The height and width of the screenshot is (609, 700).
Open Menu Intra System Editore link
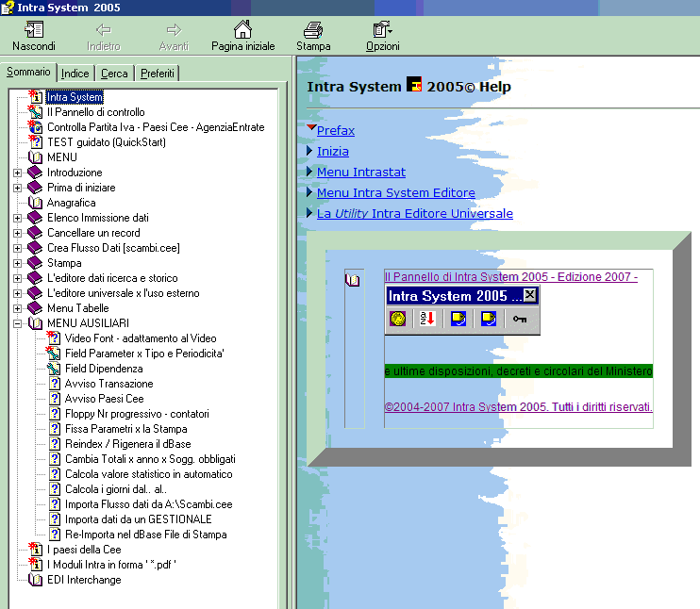(x=396, y=192)
